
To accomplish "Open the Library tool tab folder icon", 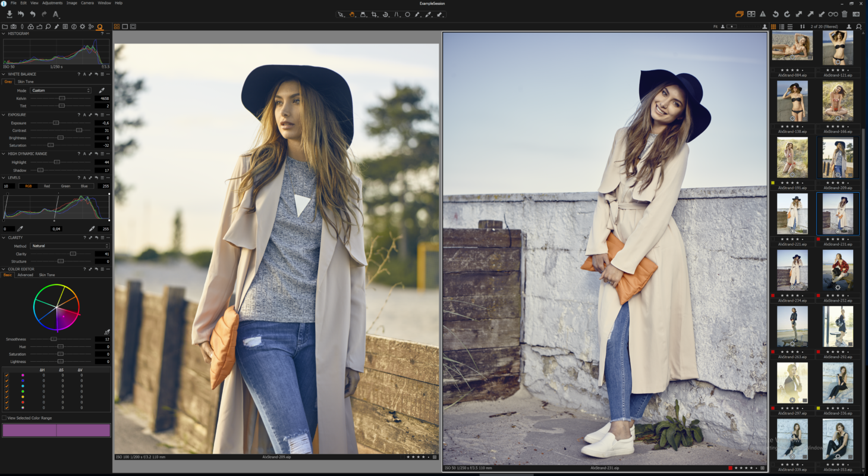I will 5,26.
